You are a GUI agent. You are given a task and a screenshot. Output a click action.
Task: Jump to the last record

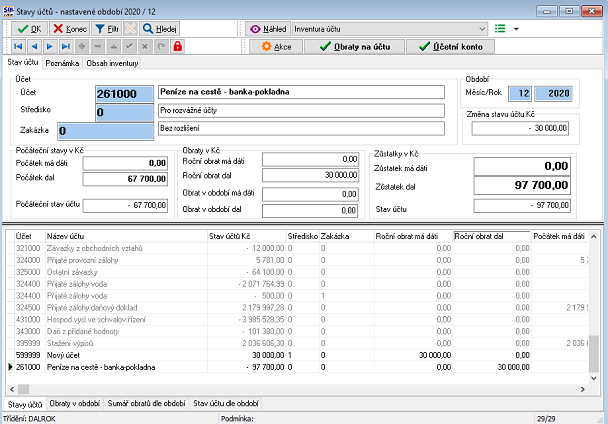pos(66,47)
